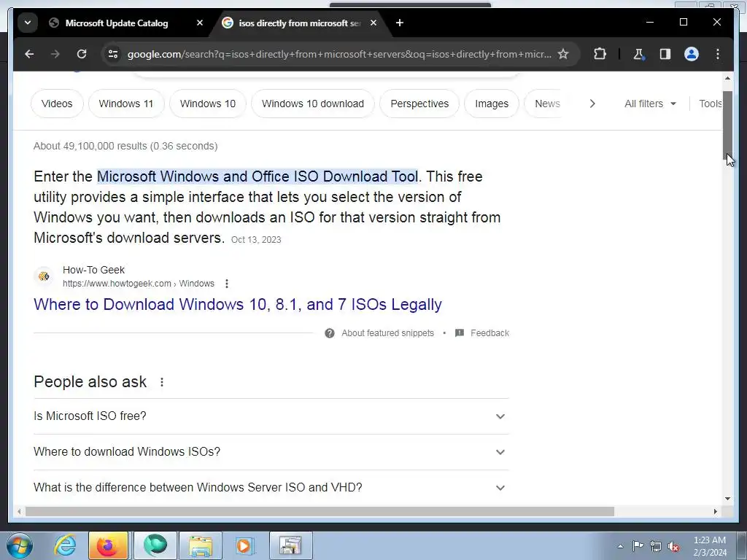Open Chrome Labs flask icon

coord(638,54)
